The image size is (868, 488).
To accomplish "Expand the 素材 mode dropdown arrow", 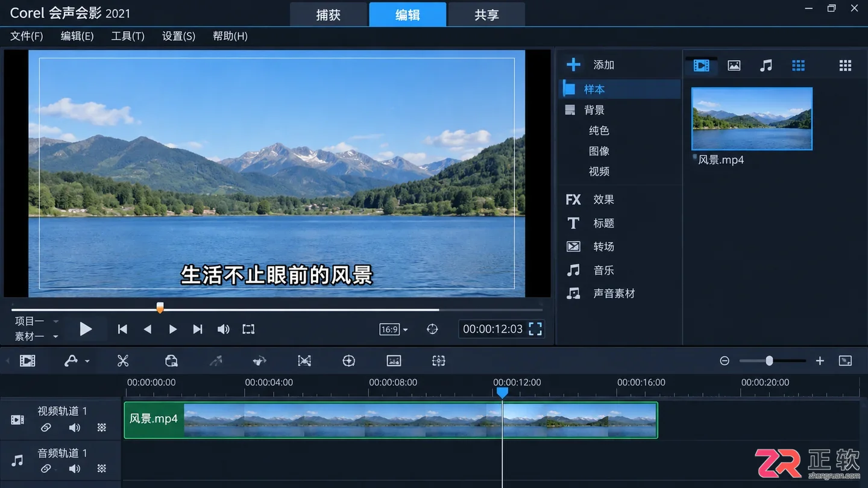I will 55,337.
